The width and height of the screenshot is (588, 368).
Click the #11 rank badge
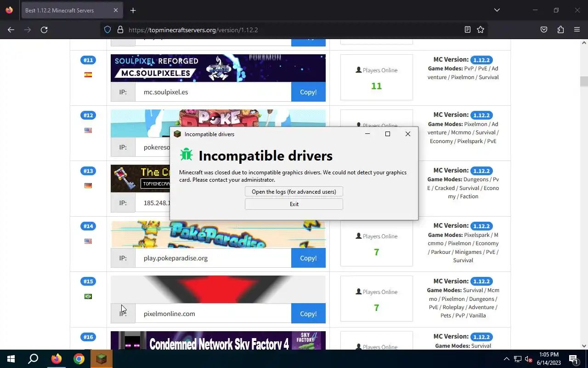(88, 60)
